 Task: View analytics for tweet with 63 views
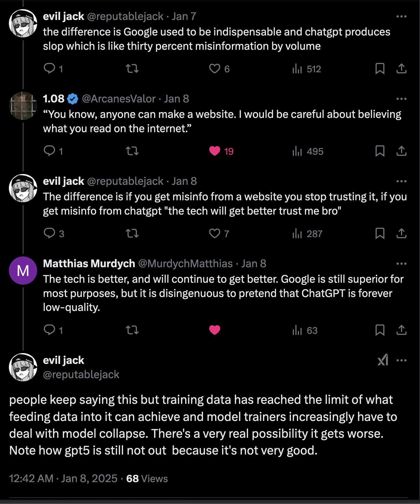[305, 330]
